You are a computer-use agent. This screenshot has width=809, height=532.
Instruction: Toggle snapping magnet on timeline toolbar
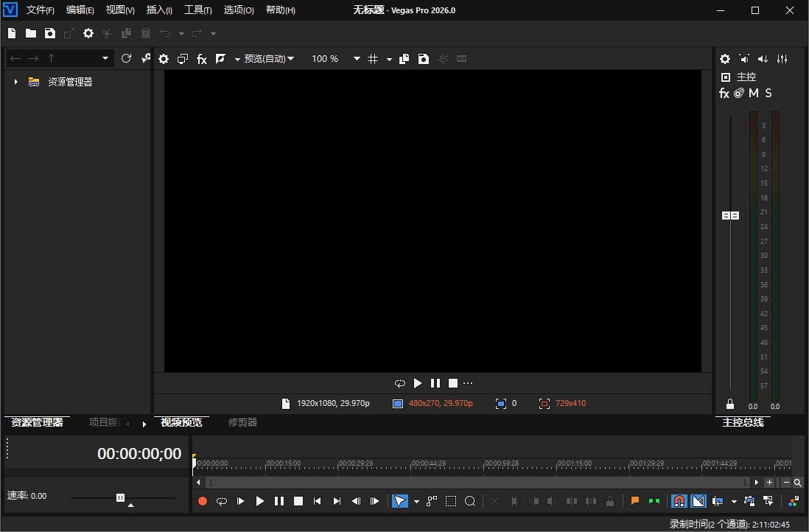pyautogui.click(x=679, y=501)
